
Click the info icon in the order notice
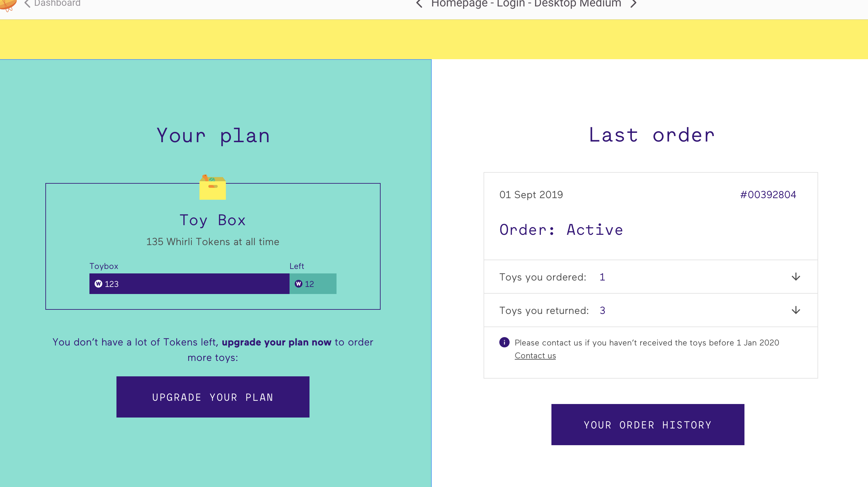(504, 343)
